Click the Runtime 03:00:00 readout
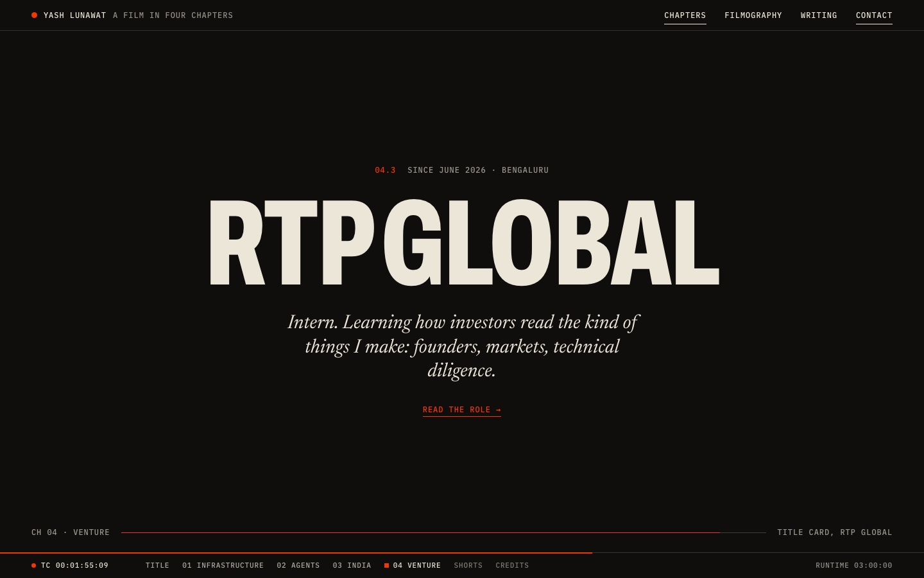The image size is (924, 578). 854,566
